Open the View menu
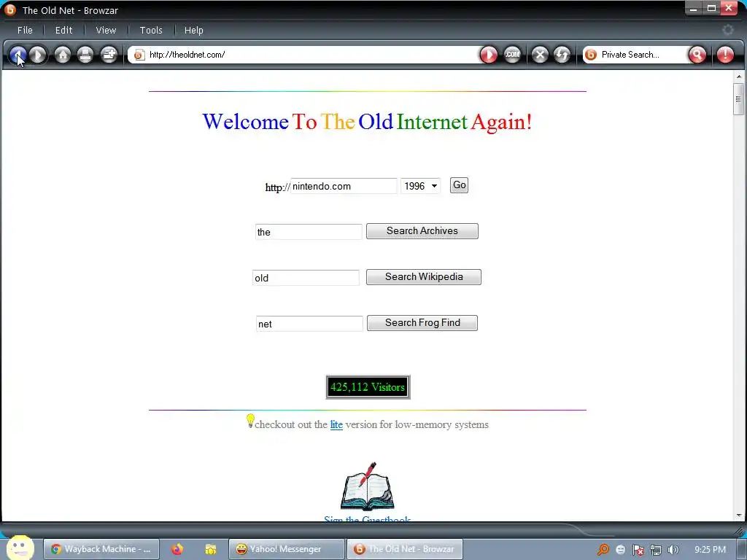 point(106,30)
